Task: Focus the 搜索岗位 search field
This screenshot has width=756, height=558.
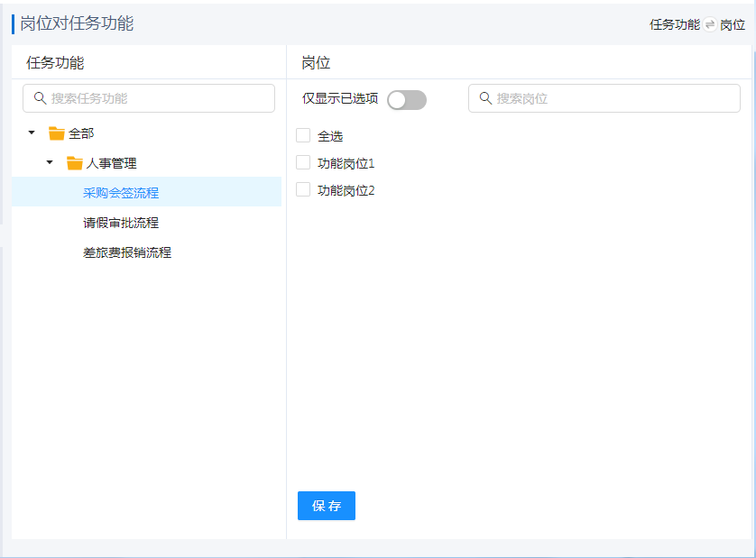Action: coord(613,98)
